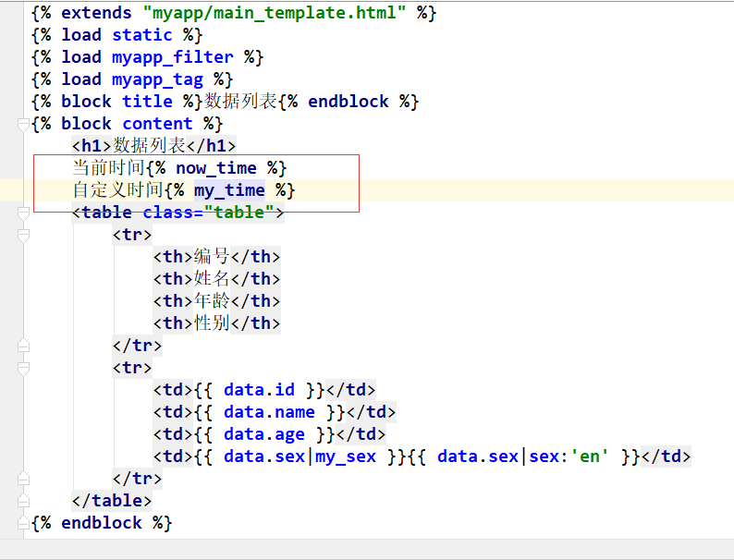Viewport: 734px width, 560px height.
Task: Click fold end marker at endblock line
Action: coord(23,523)
